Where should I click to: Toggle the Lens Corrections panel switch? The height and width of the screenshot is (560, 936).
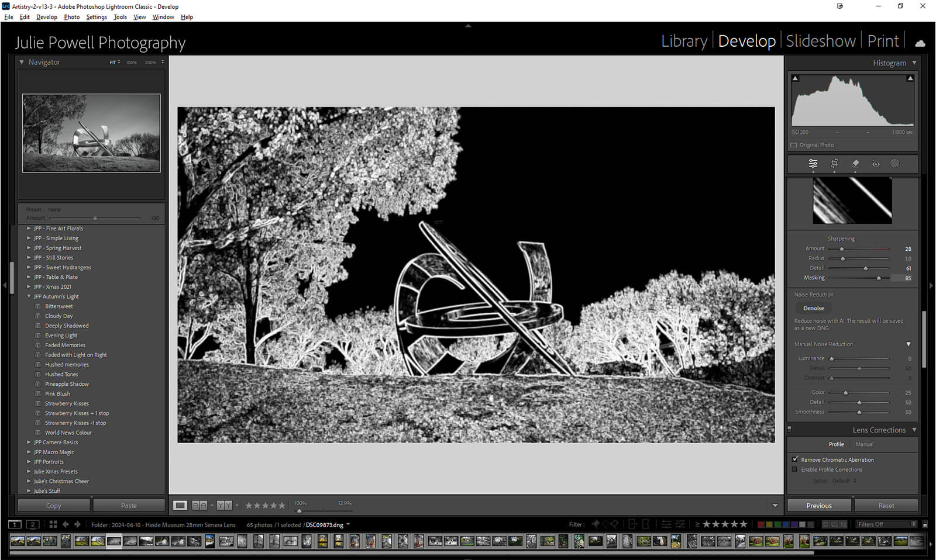coord(789,429)
